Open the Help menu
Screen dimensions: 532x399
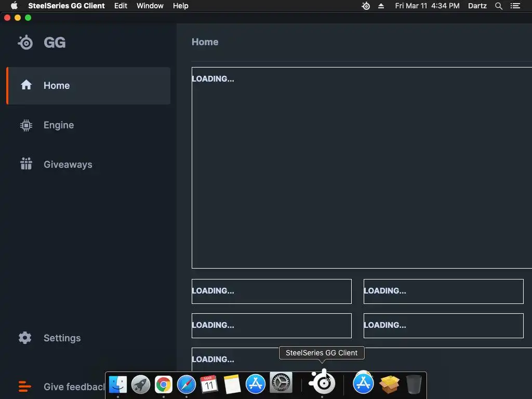180,6
